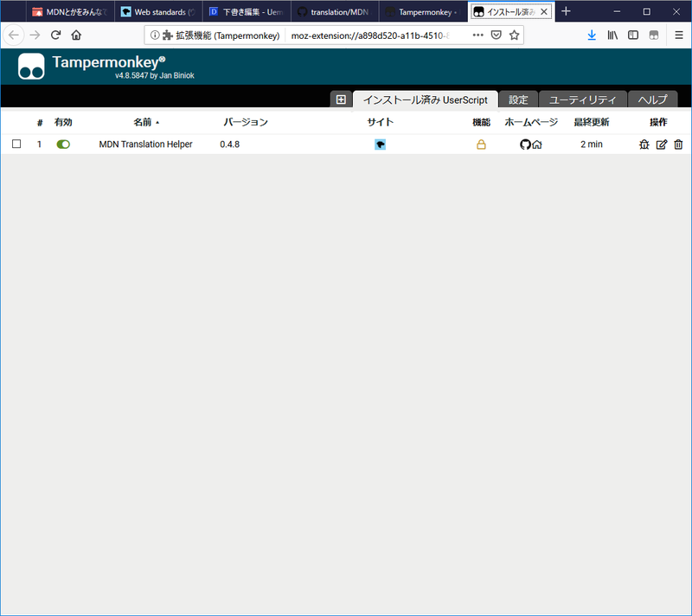Open the new script plus tab
Image resolution: width=692 pixels, height=616 pixels.
[x=341, y=99]
